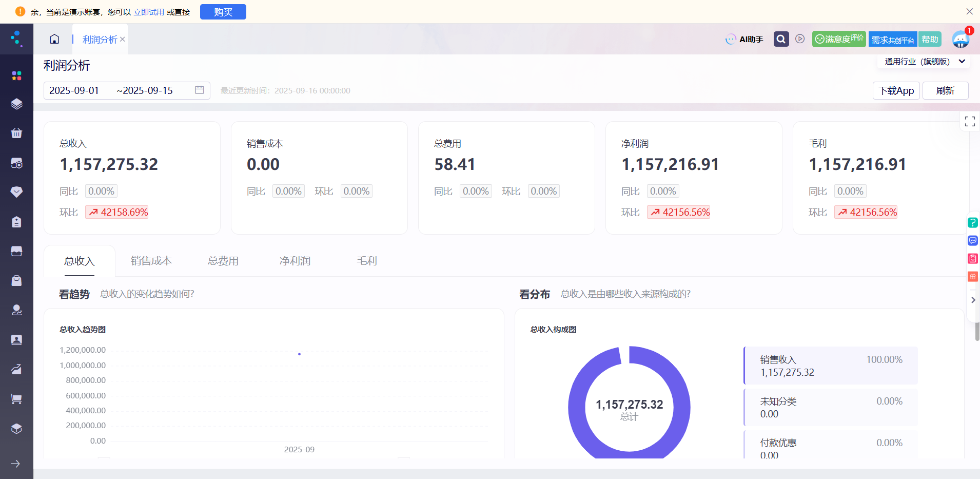Click the green question mark help icon
The image size is (980, 479).
click(x=972, y=223)
